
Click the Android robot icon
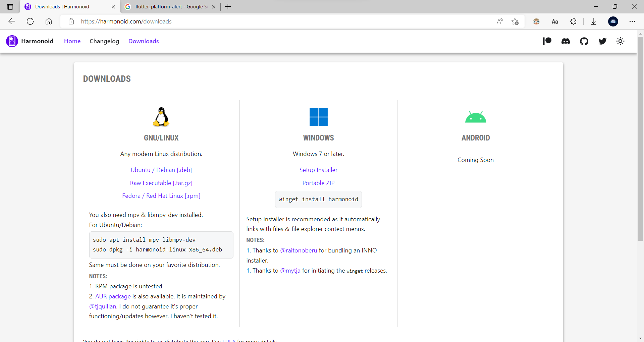(476, 117)
